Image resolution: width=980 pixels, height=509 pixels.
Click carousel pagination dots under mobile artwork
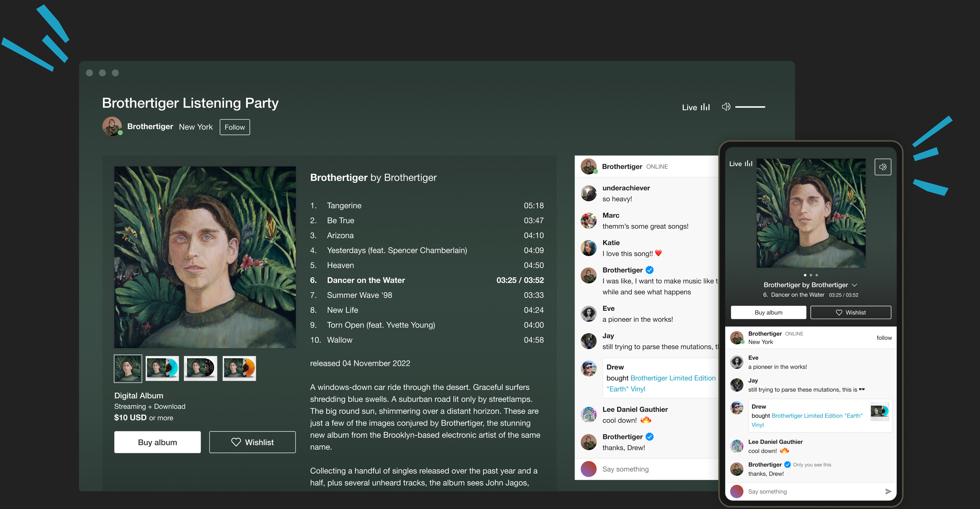point(811,275)
